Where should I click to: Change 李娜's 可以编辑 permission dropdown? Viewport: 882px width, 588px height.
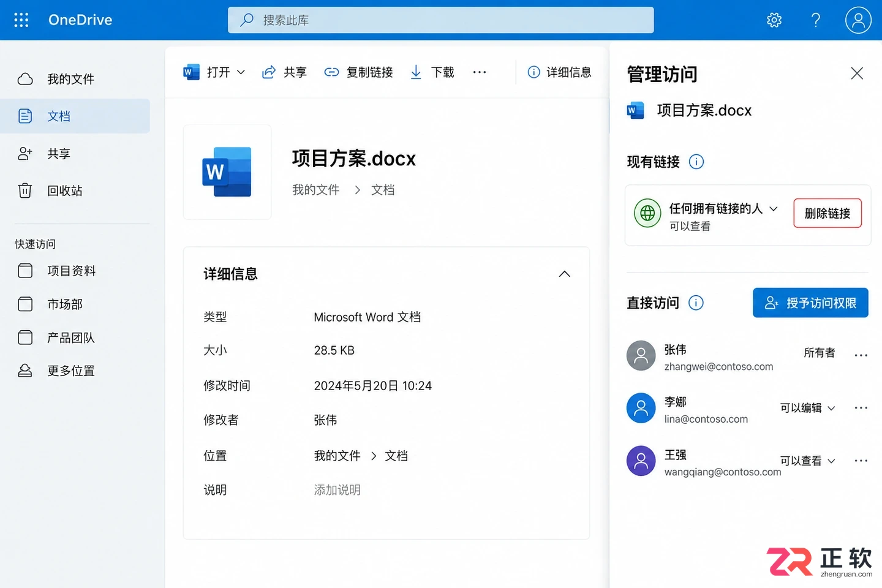807,408
